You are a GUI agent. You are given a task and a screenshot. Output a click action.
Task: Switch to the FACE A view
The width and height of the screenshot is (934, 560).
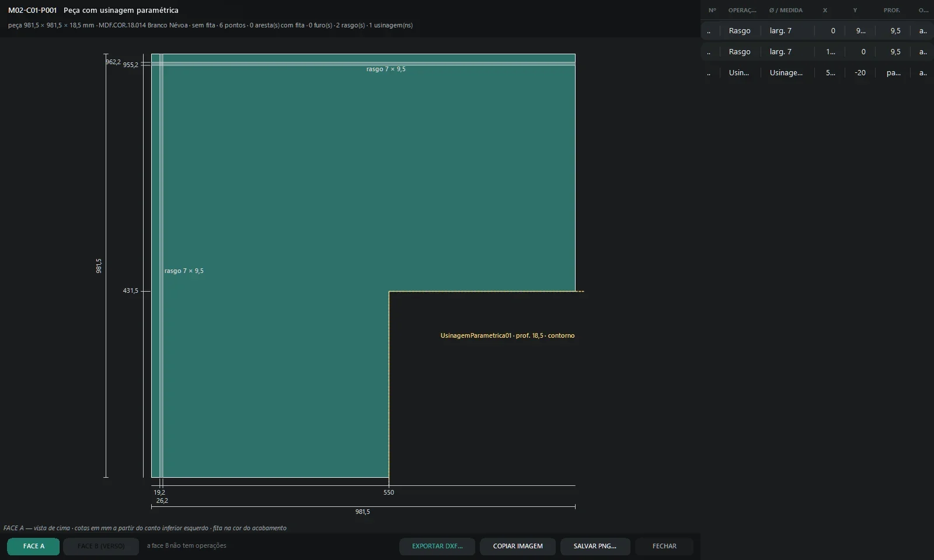coord(33,547)
